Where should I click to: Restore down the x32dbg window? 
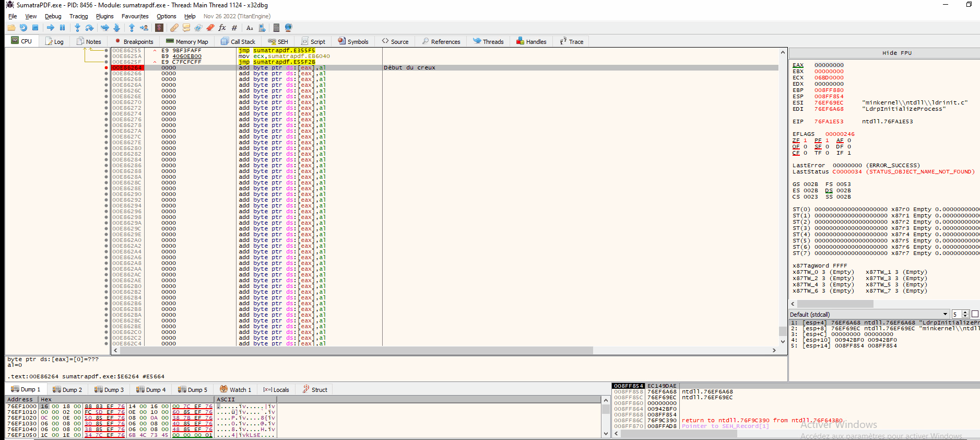click(969, 5)
